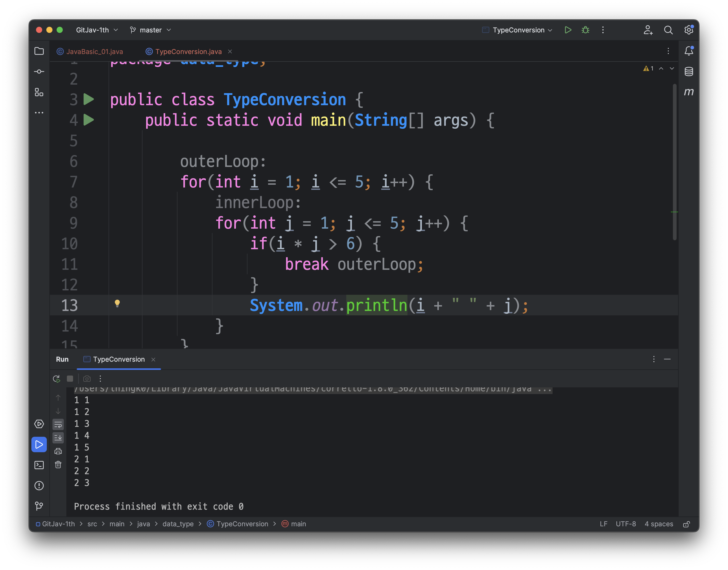
Task: Open the Commit tool window icon
Action: pyautogui.click(x=39, y=72)
